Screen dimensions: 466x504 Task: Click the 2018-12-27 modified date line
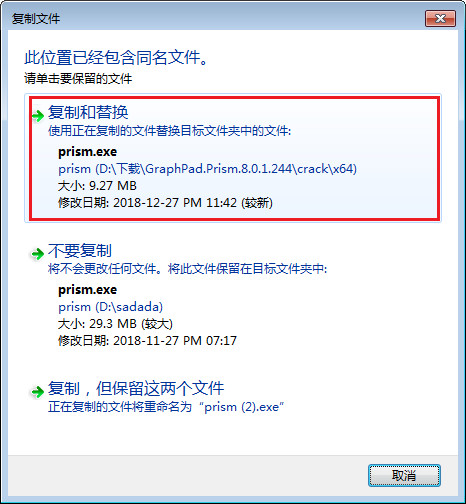(165, 203)
